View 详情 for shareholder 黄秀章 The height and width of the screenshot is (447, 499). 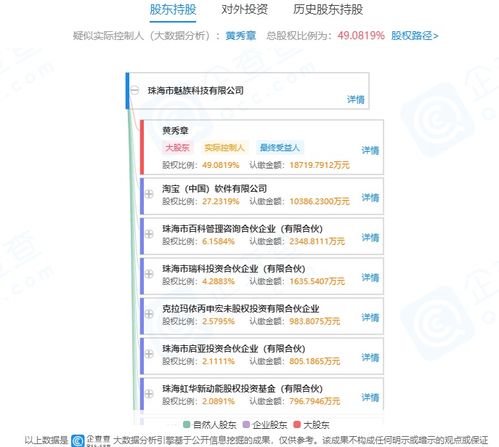[370, 150]
